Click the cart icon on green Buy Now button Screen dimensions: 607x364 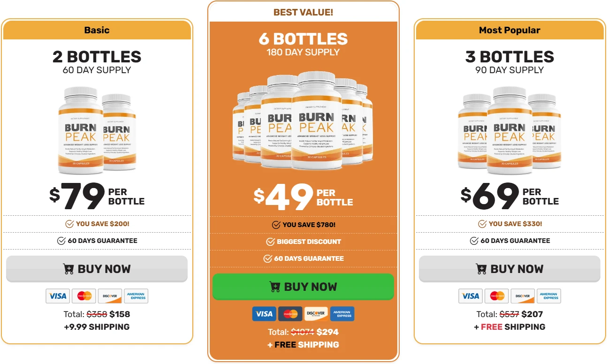[274, 286]
